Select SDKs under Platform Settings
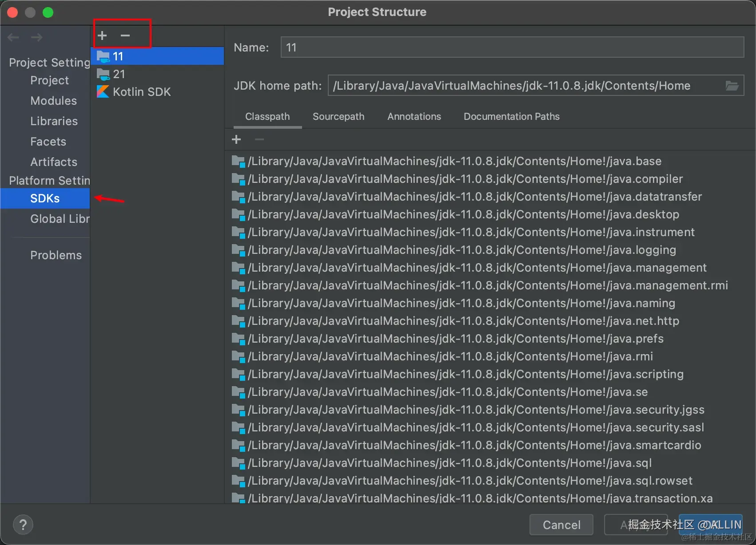Screen dimensions: 756x545 45,198
